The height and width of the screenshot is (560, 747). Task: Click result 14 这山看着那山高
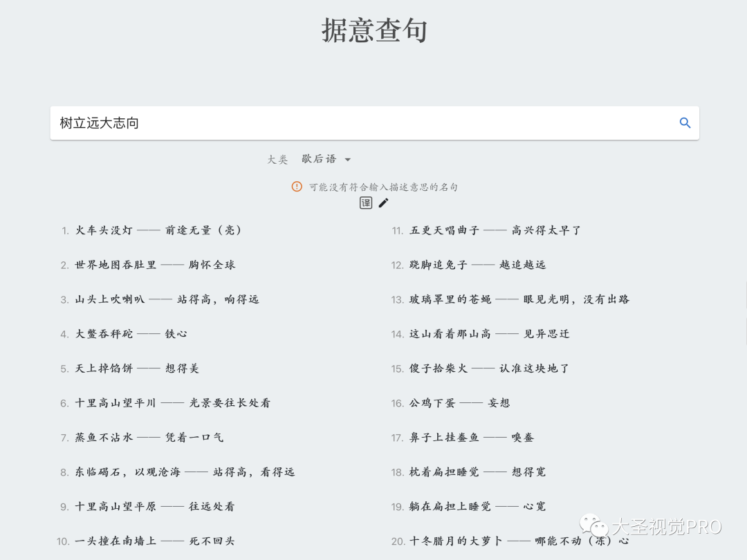(x=489, y=334)
